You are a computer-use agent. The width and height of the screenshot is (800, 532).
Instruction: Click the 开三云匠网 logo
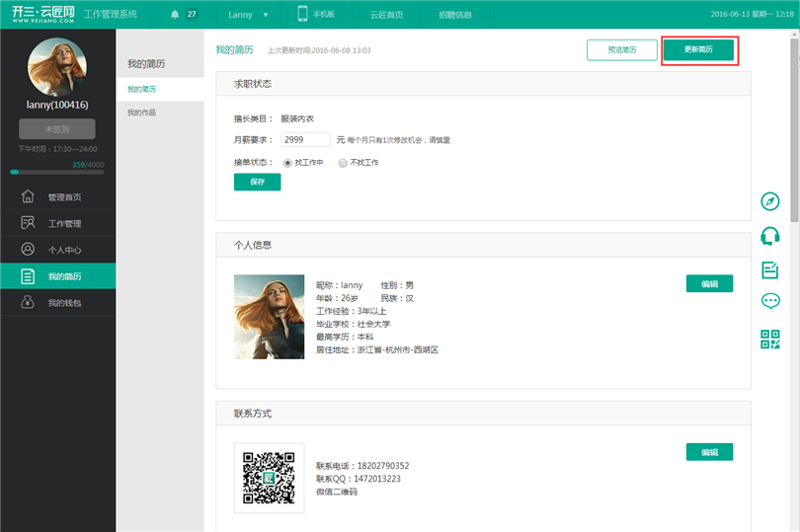43,14
